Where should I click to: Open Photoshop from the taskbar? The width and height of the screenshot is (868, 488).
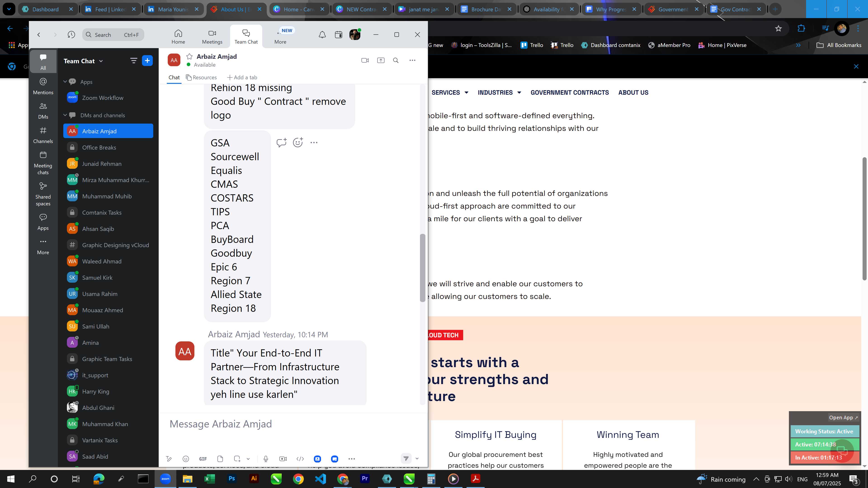[232, 479]
